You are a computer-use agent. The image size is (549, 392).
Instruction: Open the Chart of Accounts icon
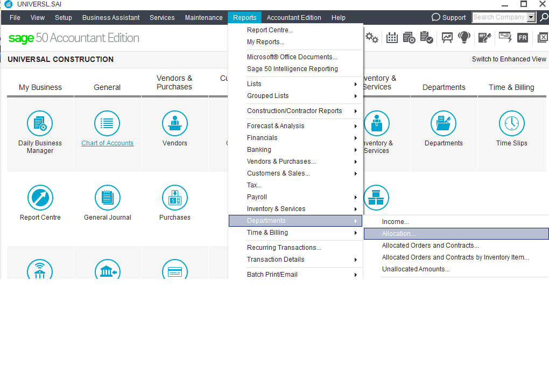tap(107, 123)
